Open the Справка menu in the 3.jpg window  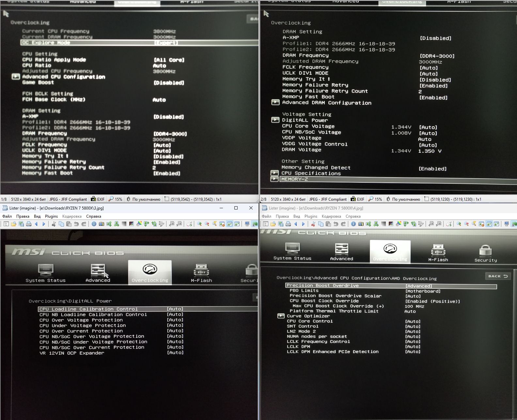pos(94,216)
